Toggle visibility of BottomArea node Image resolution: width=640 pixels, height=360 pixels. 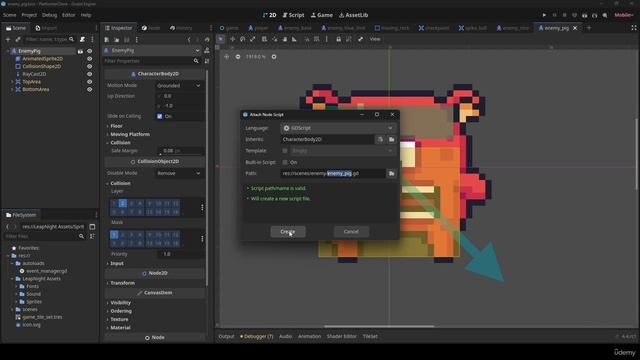point(89,89)
